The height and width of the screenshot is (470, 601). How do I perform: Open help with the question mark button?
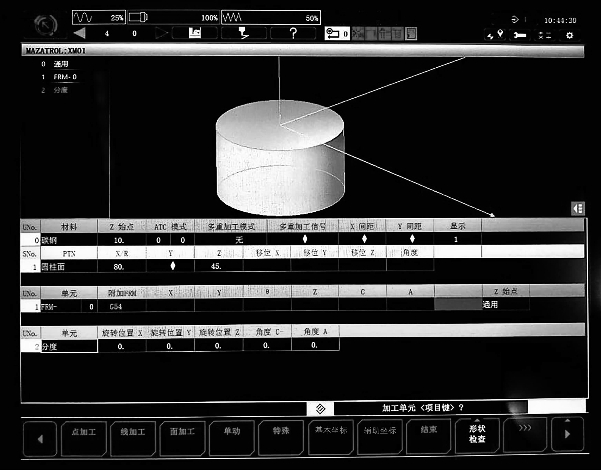tap(293, 33)
